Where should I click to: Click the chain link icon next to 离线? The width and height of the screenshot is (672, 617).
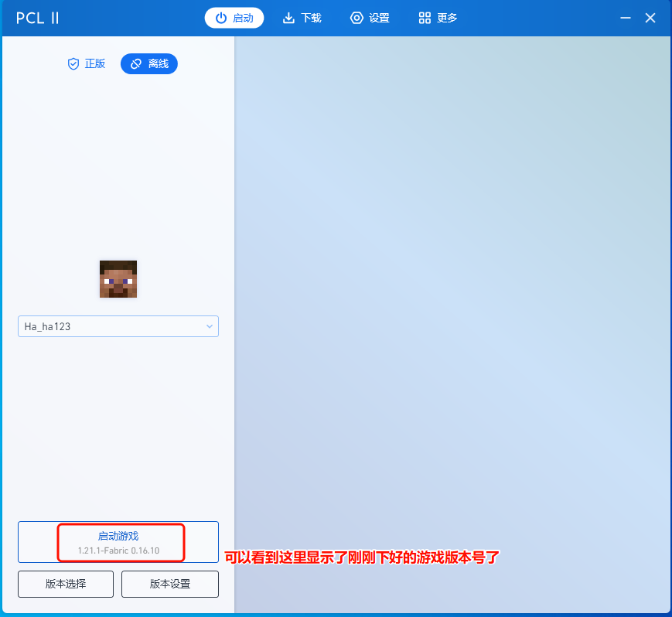pyautogui.click(x=136, y=64)
